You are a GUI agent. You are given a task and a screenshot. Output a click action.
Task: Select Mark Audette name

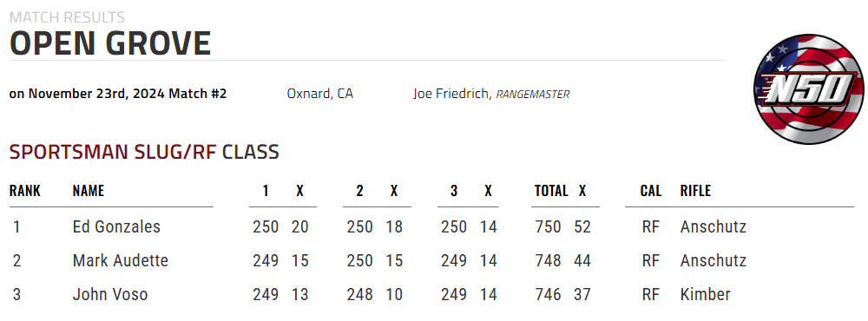pyautogui.click(x=120, y=260)
